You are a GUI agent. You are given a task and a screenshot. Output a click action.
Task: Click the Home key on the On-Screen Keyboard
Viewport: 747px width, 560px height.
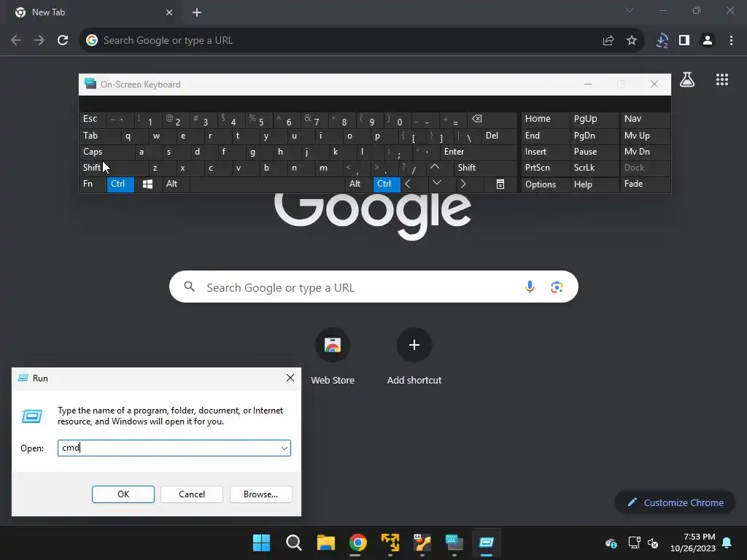[545, 120]
